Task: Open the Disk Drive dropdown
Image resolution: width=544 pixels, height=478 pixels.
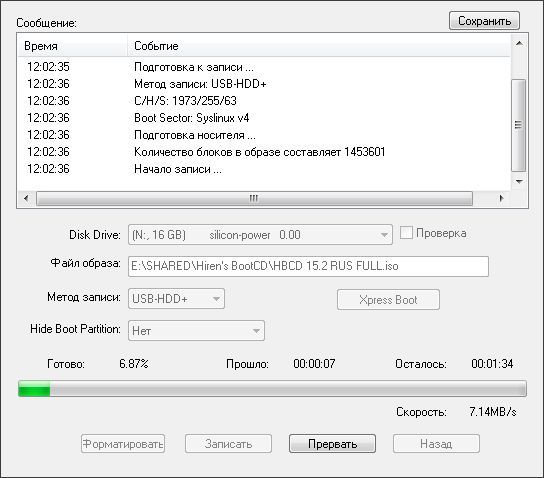Action: [260, 235]
